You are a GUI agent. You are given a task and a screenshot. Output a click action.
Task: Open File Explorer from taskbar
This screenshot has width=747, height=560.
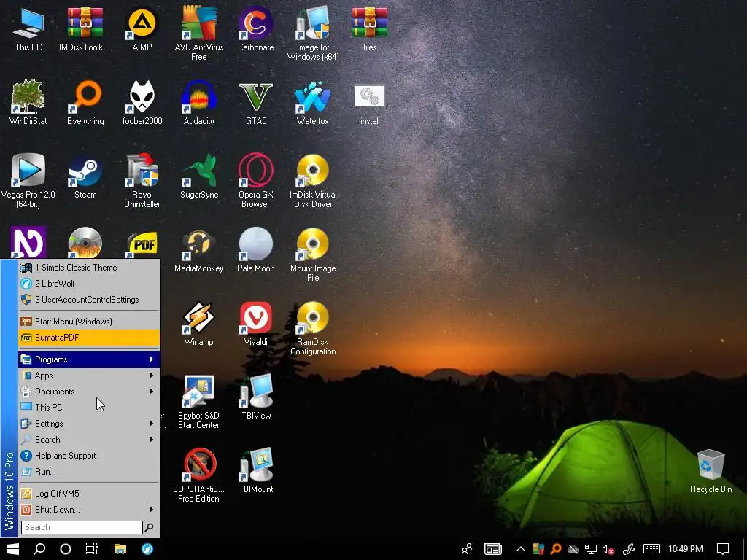[120, 549]
